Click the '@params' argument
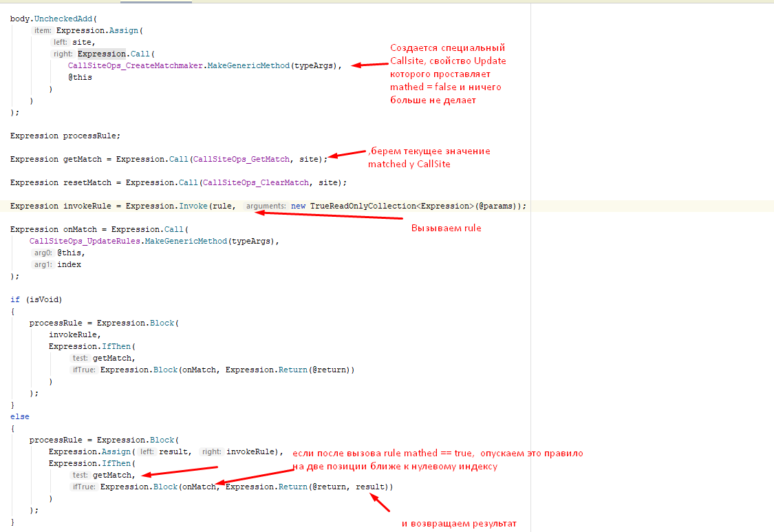Image resolution: width=774 pixels, height=532 pixels. [495, 206]
